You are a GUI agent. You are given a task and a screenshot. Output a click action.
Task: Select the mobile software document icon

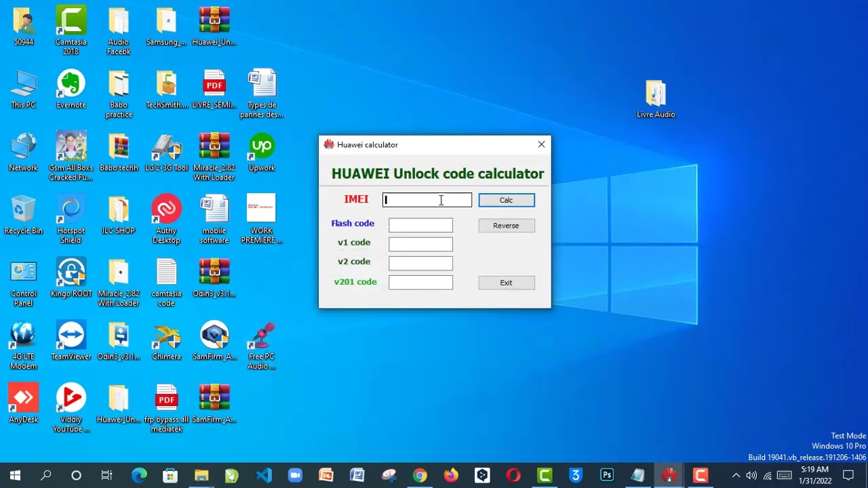tap(214, 220)
